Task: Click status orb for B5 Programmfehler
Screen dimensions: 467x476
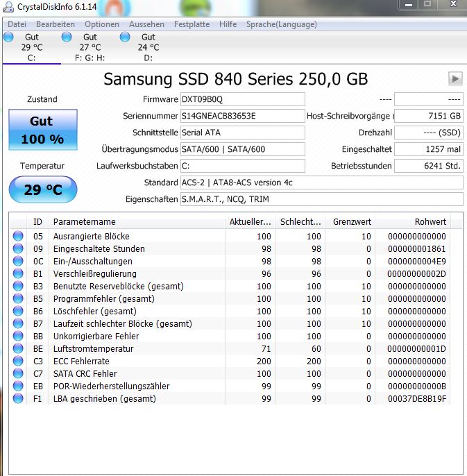Action: click(x=18, y=298)
